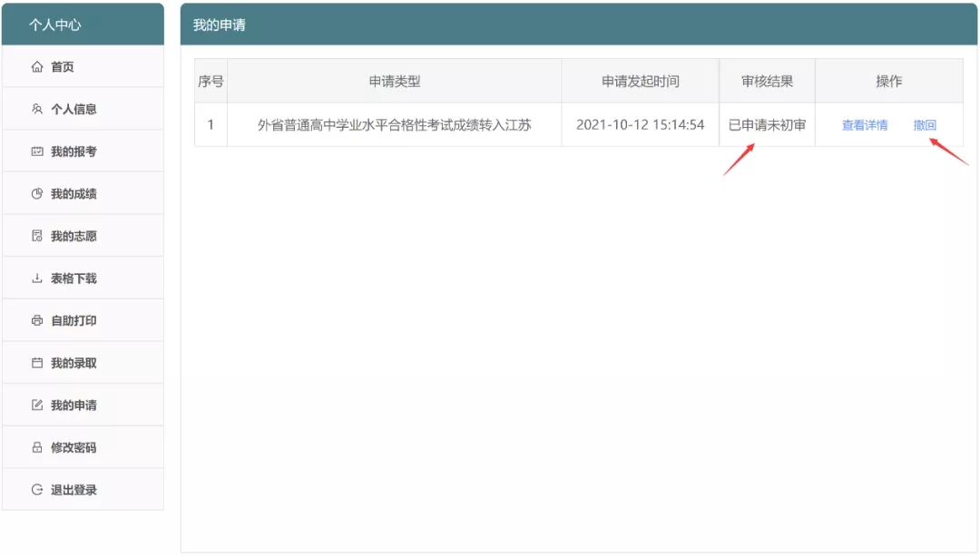Select the 已申请未初审 status cell

767,125
